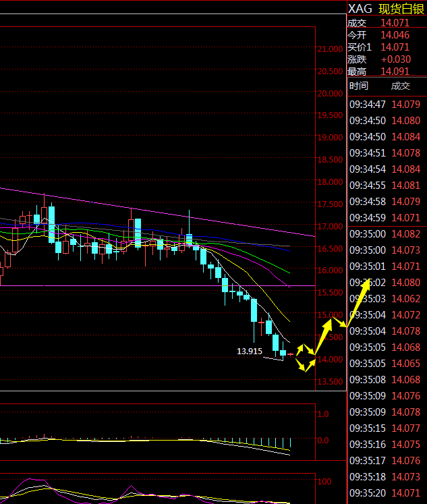This screenshot has height=504, width=427.
Task: Select the 09:34:54 tick time
Action: 368,169
